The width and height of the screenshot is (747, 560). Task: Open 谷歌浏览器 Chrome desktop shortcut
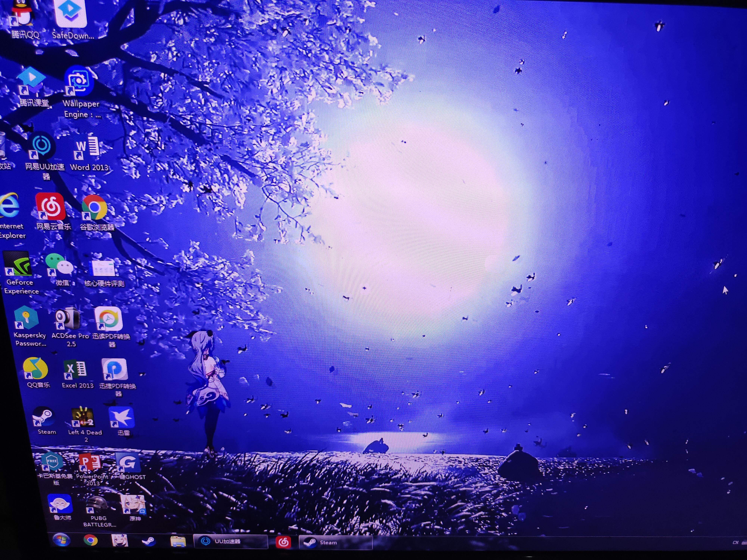coord(94,207)
